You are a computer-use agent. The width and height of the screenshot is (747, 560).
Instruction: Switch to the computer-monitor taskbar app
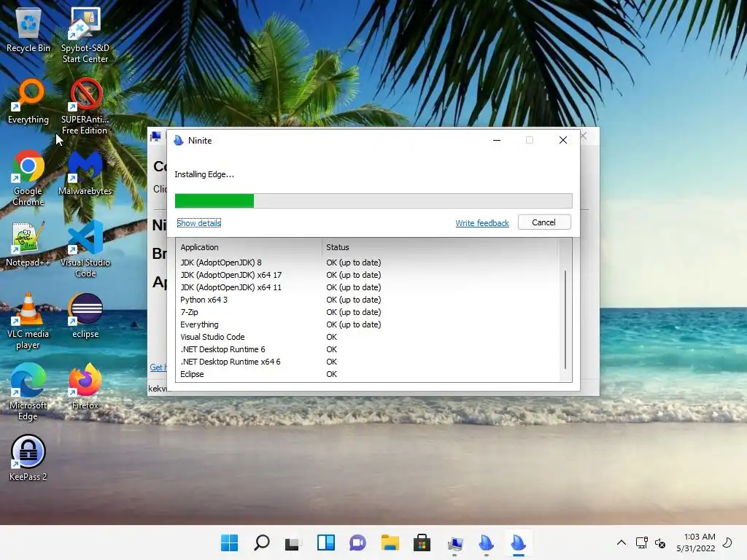tap(455, 542)
